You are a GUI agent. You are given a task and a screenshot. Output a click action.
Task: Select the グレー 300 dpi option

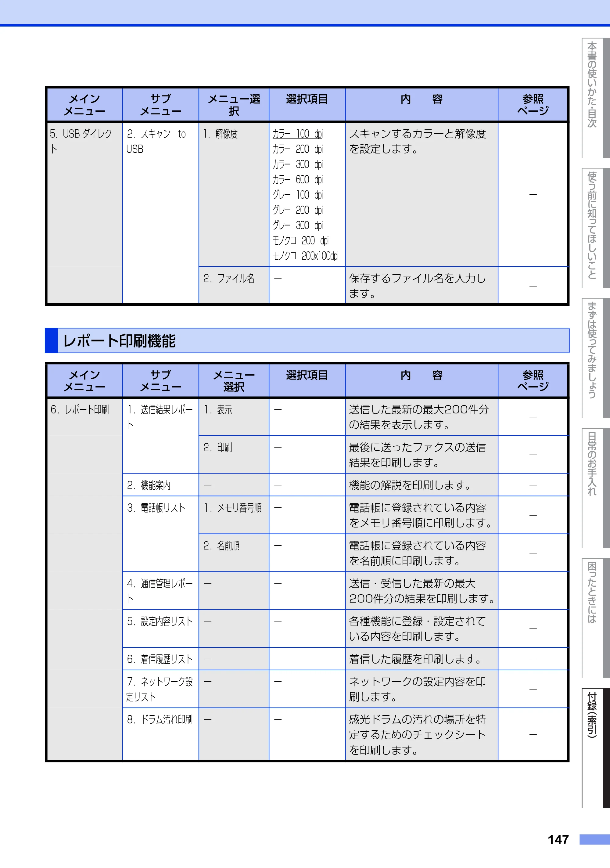298,225
